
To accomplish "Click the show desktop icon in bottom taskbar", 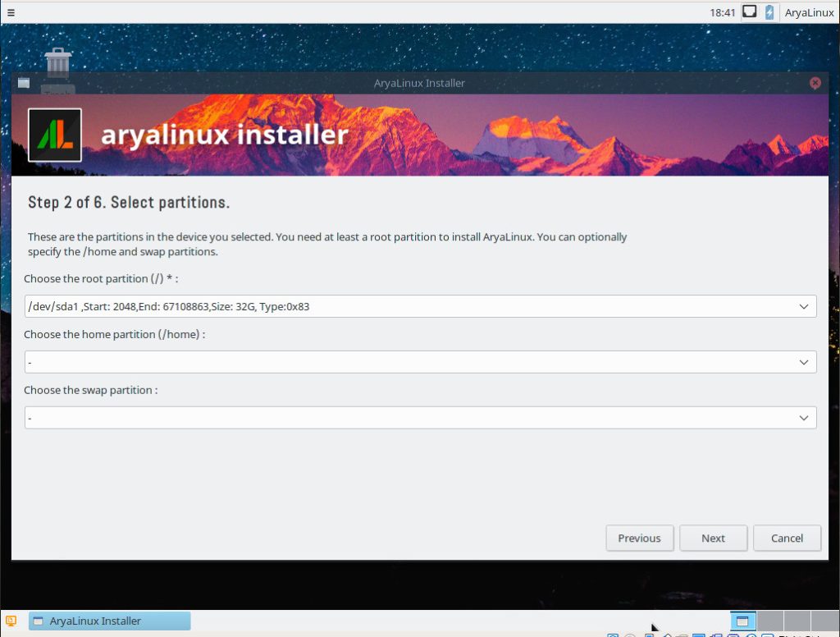I will (11, 621).
